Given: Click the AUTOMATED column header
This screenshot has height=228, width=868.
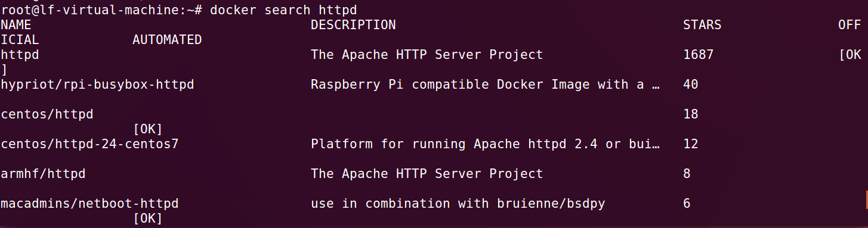Looking at the screenshot, I should 167,40.
